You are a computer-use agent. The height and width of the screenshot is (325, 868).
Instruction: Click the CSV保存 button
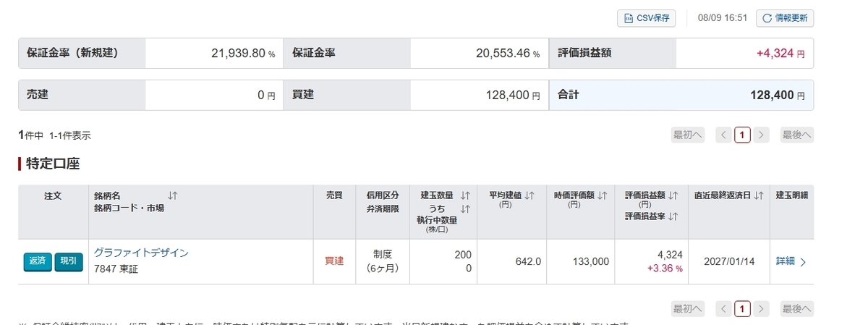(x=646, y=18)
